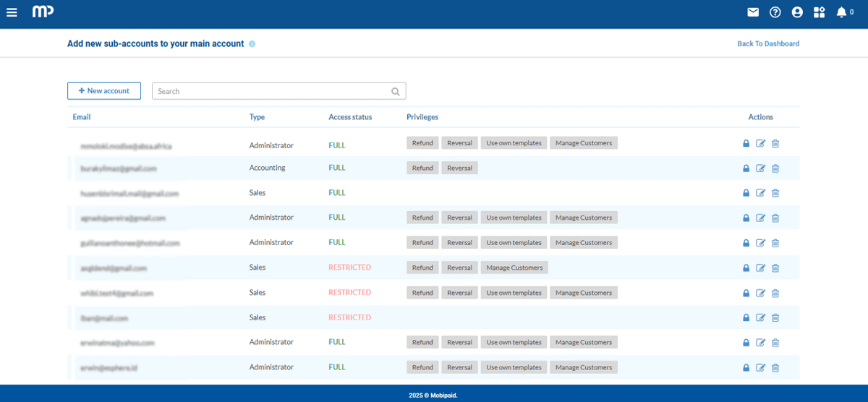Click the Mobipaid logo
The height and width of the screenshot is (402, 868).
point(43,12)
